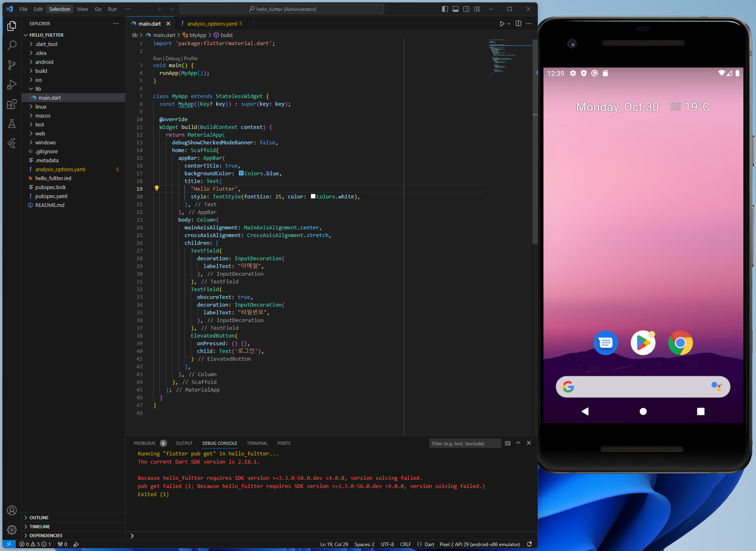Click the Dart language mode in status bar
This screenshot has height=551, width=756.
tap(430, 544)
